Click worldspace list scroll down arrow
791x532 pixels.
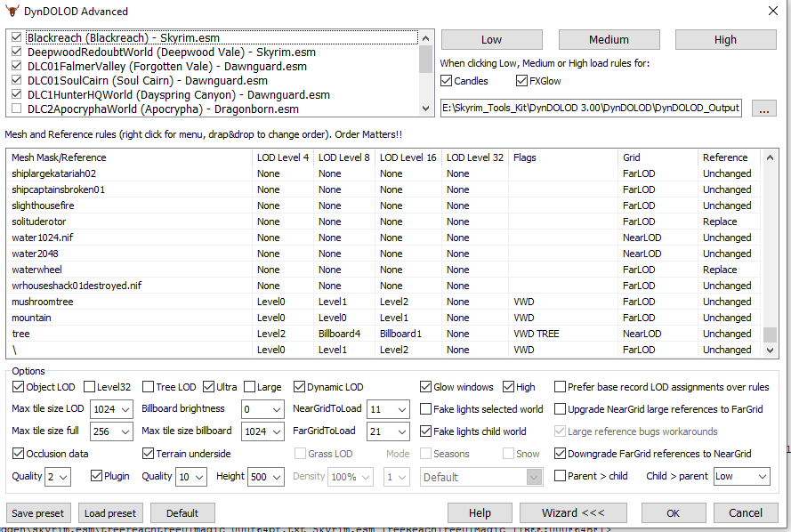tap(426, 109)
